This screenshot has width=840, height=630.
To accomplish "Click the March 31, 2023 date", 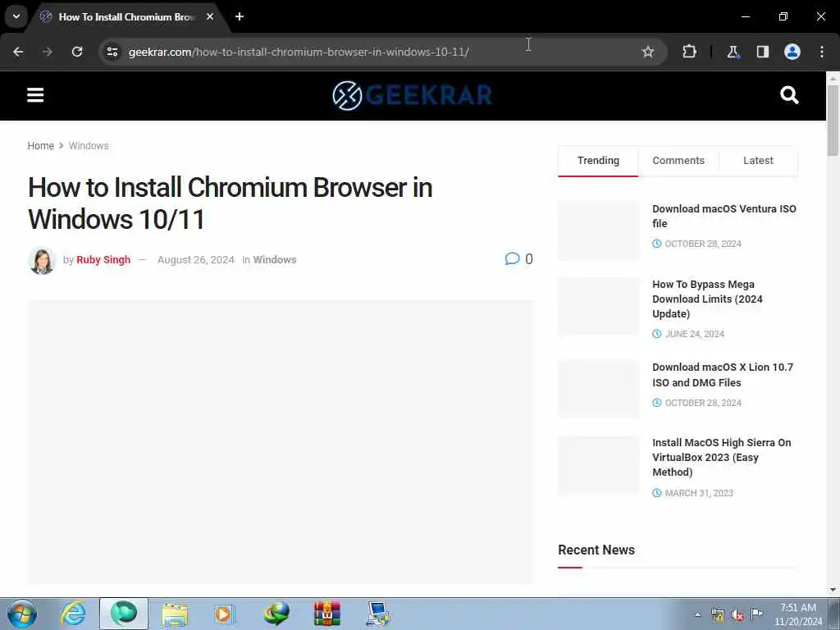I will point(699,493).
